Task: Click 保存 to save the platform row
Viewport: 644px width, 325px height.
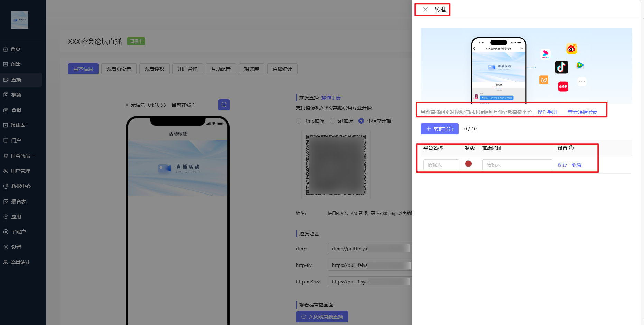Action: pos(562,165)
